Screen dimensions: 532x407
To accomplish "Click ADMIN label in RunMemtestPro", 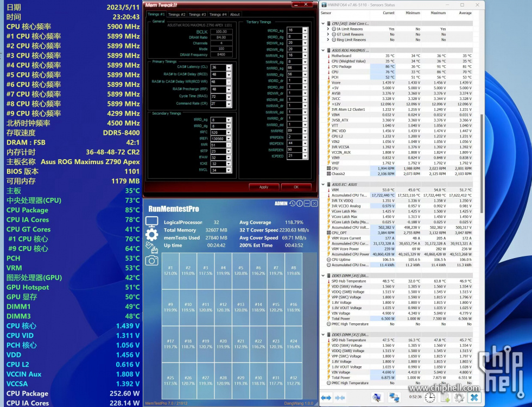I will pyautogui.click(x=281, y=203).
